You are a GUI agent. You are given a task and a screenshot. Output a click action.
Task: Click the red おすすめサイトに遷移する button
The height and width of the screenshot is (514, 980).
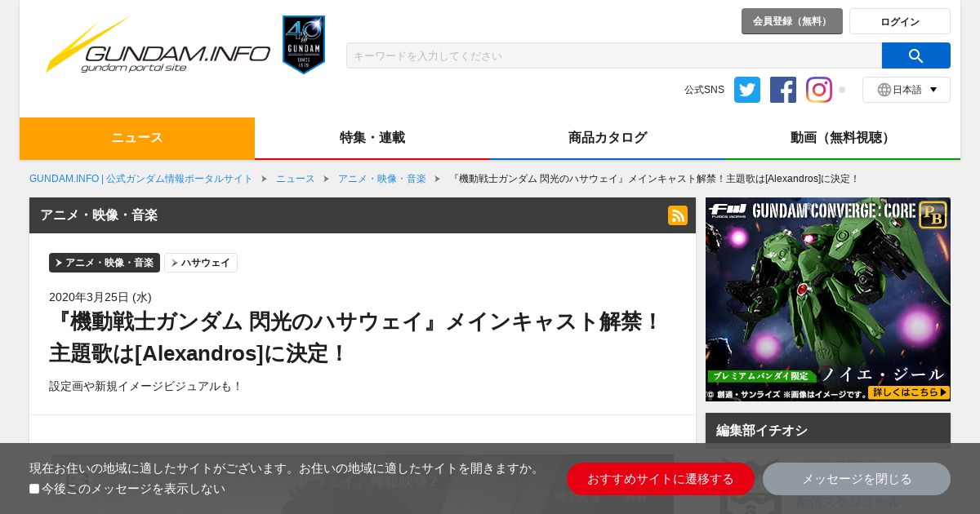click(661, 479)
